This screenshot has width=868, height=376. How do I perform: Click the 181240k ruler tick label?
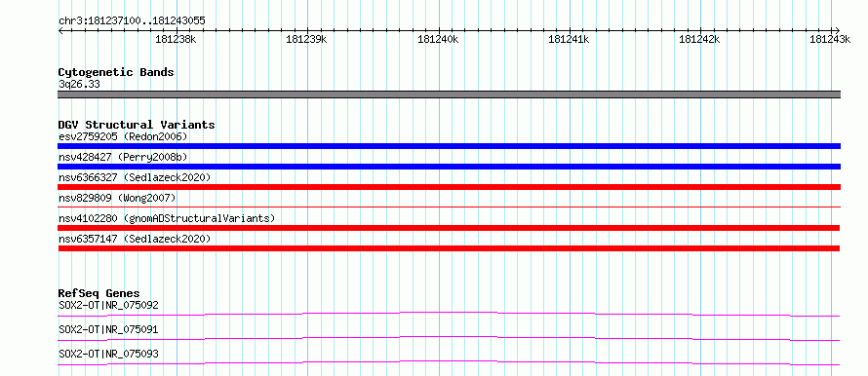(438, 39)
